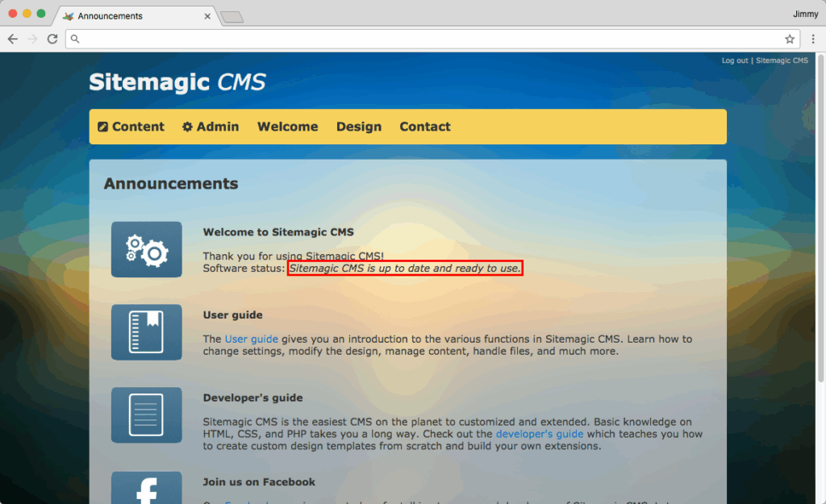
Task: Click the Developer's guide heading
Action: (252, 398)
